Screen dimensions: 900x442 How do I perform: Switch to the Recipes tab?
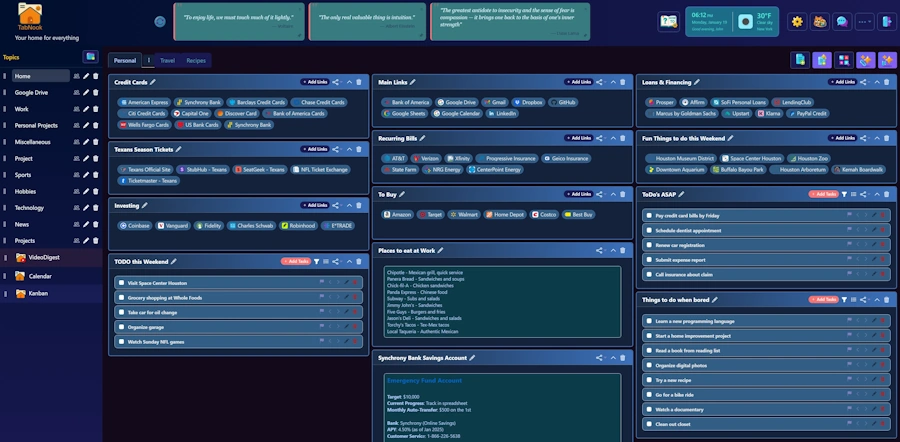[196, 60]
